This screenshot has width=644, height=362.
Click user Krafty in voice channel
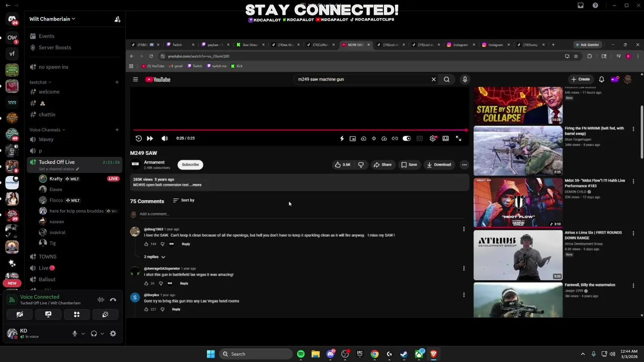tap(56, 179)
